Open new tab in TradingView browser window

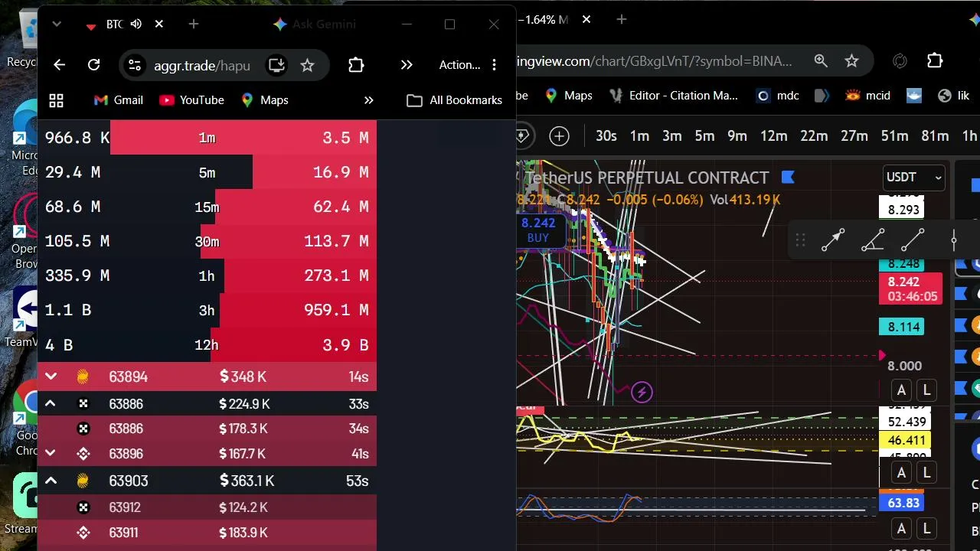pos(622,20)
